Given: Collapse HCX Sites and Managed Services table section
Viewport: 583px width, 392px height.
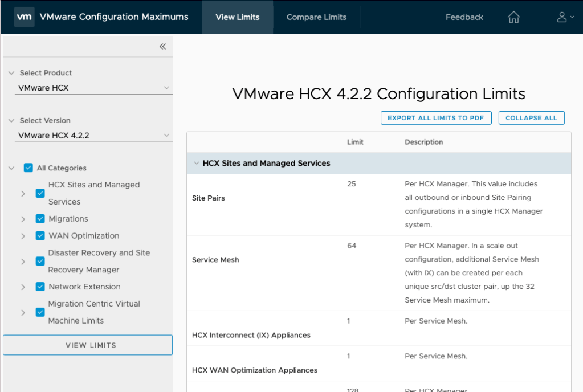Looking at the screenshot, I should [196, 164].
